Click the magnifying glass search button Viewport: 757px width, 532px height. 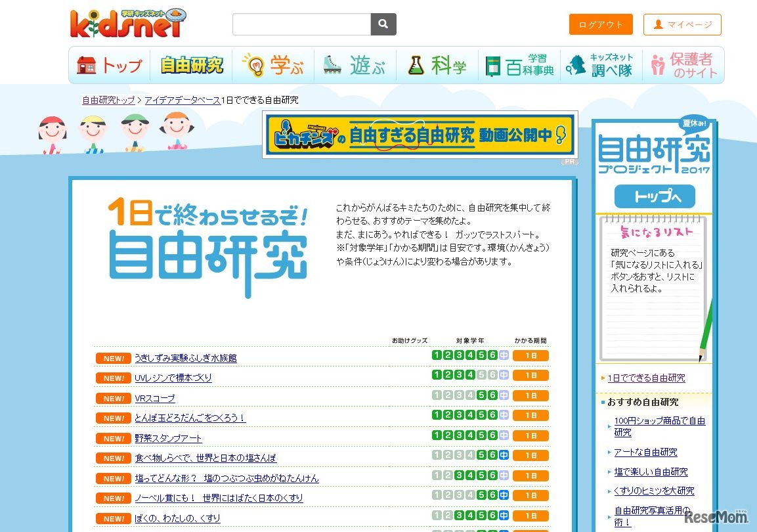[x=383, y=24]
